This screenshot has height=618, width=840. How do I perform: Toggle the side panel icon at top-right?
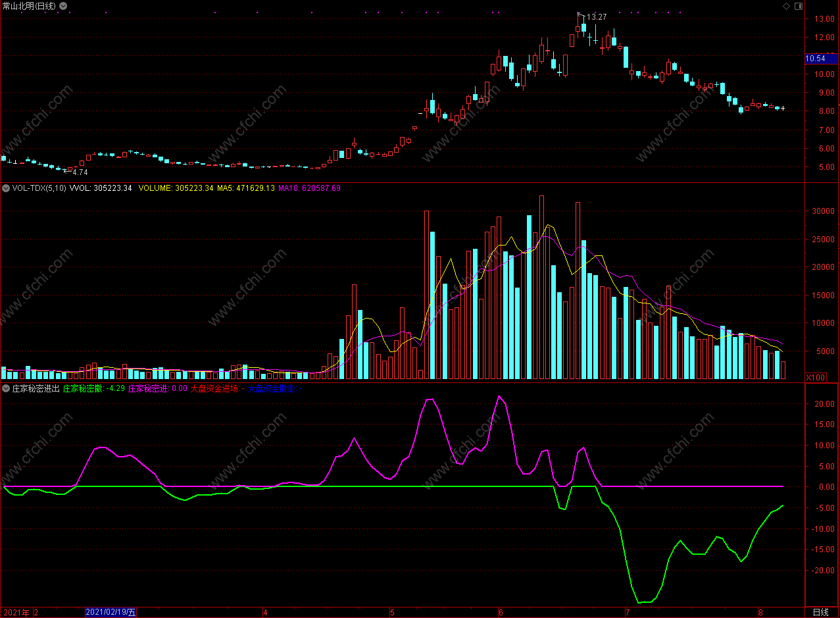click(799, 6)
